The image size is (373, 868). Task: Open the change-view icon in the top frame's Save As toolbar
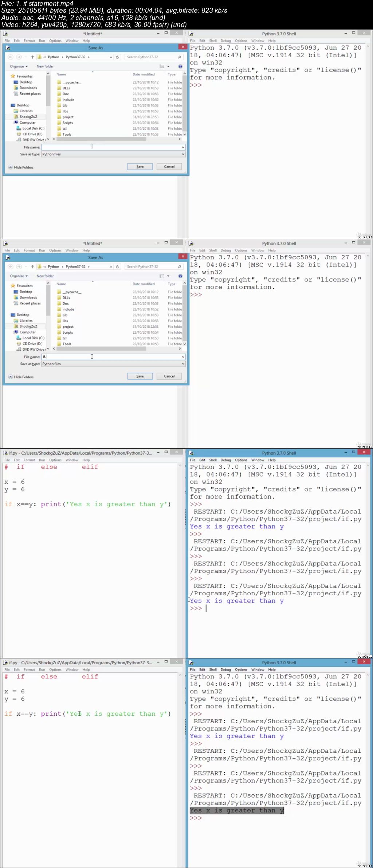(162, 66)
